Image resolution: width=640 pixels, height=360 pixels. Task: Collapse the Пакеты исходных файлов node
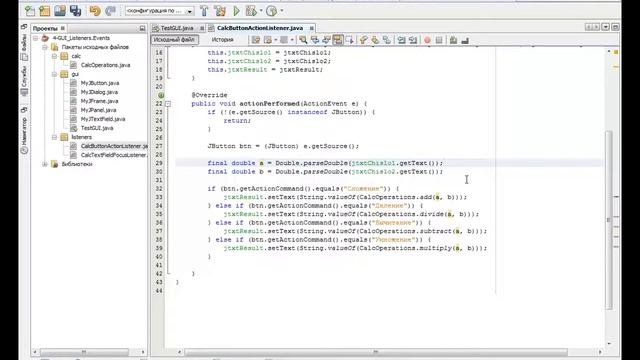pos(45,47)
